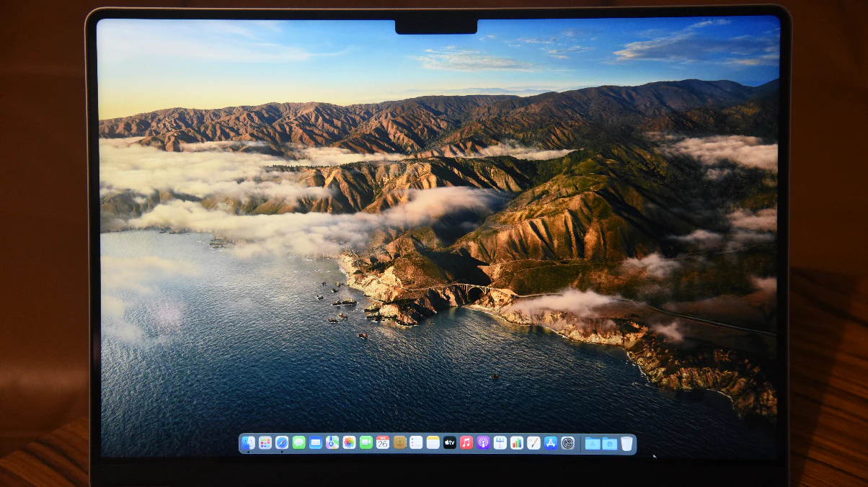Launch Safari browser from the Dock
868x487 pixels.
(282, 443)
